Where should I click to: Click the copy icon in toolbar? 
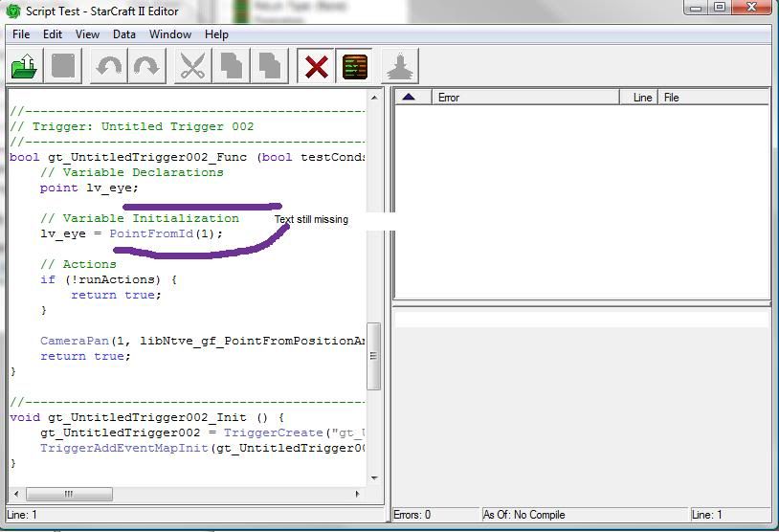[x=232, y=67]
